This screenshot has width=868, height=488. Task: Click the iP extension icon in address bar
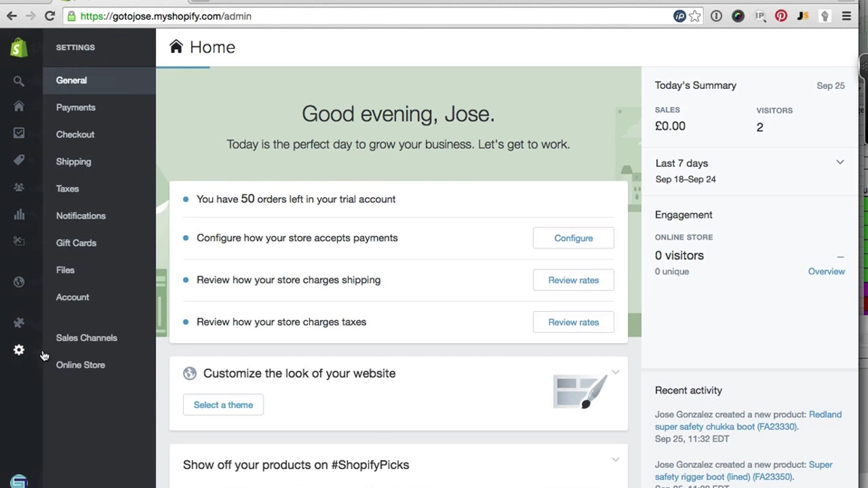pyautogui.click(x=679, y=16)
